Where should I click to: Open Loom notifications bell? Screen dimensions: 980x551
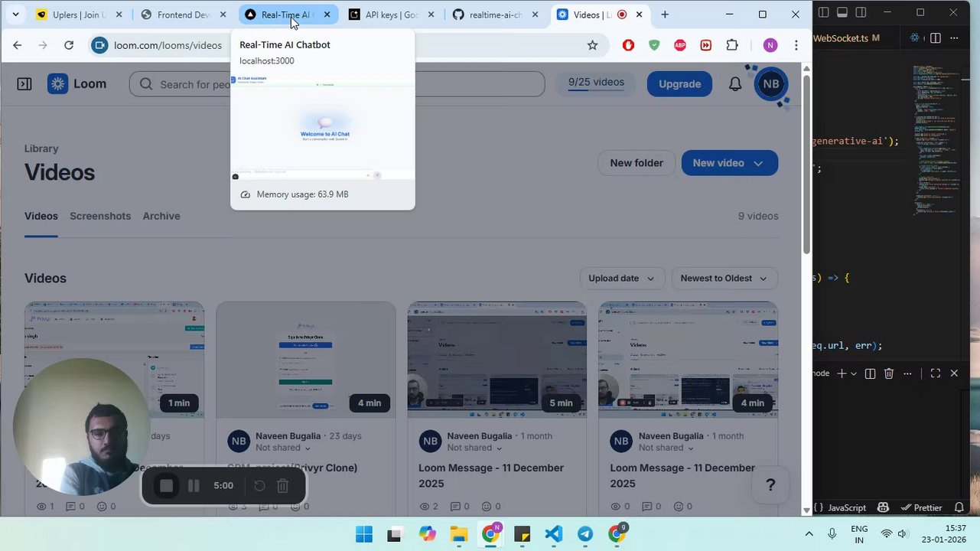click(x=735, y=84)
